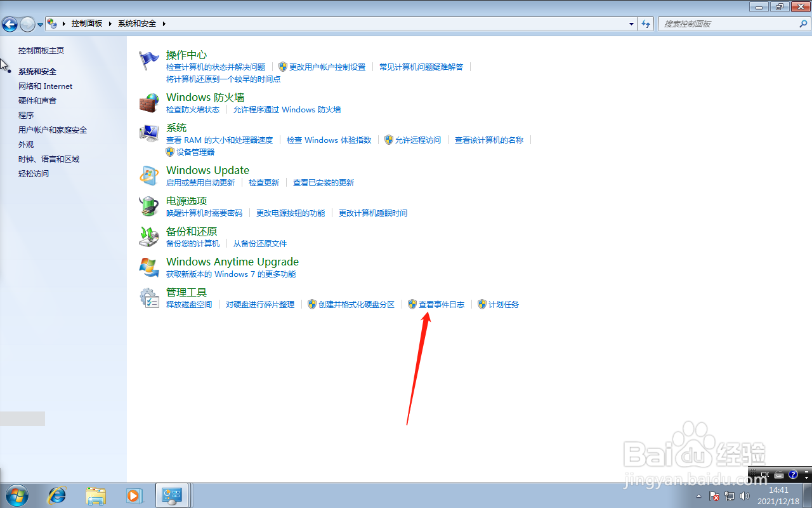Click the shield icon beside 允许远程访问
Viewport: 812px width, 508px height.
(389, 140)
